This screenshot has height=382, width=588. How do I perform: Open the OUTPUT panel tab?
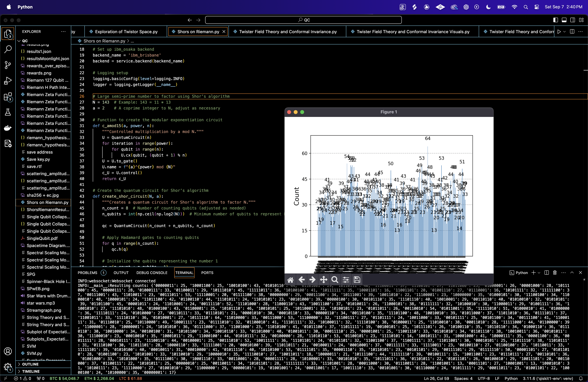[x=121, y=273]
